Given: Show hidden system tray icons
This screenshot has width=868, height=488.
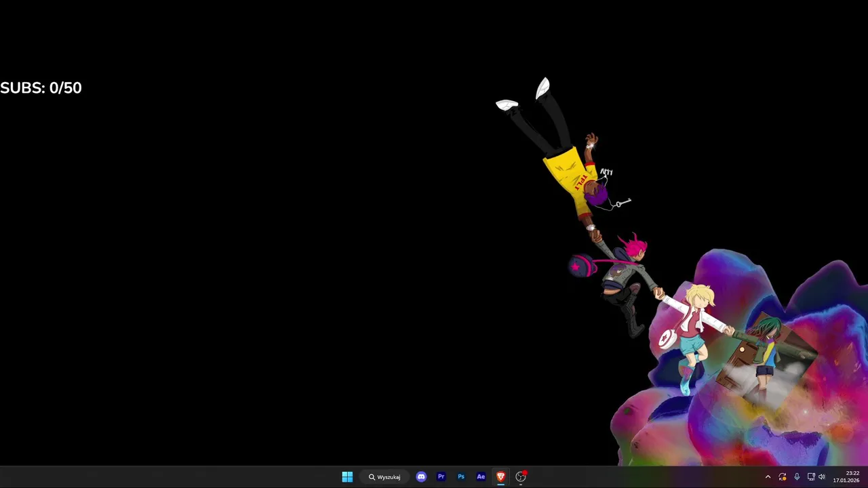Looking at the screenshot, I should (x=768, y=477).
